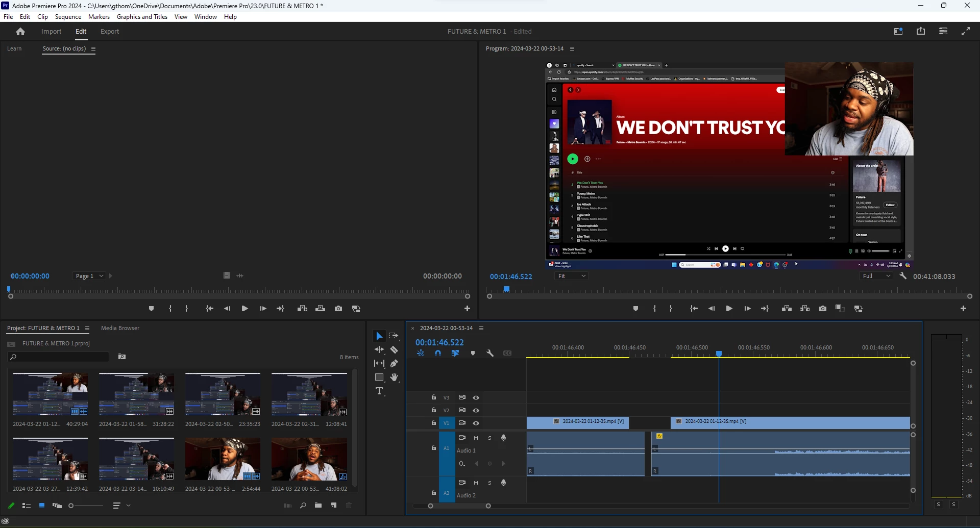Select the Rectangle tool
980x528 pixels.
point(379,378)
